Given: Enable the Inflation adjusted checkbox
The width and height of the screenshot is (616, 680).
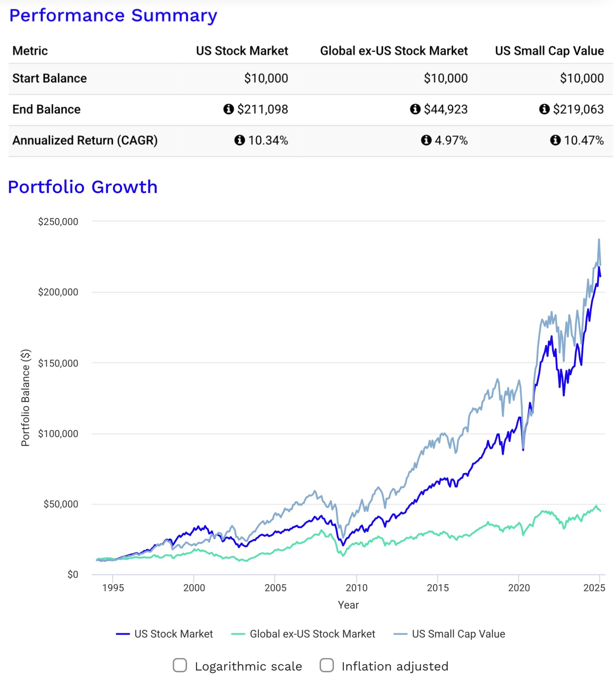Looking at the screenshot, I should [x=327, y=665].
